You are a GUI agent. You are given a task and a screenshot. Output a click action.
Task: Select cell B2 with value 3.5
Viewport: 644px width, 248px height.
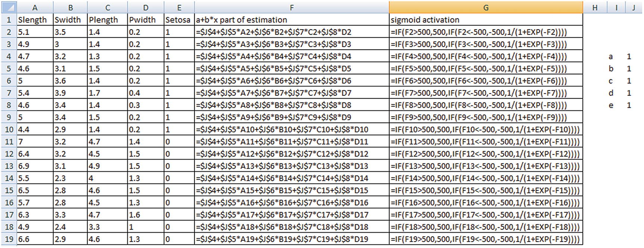point(70,32)
